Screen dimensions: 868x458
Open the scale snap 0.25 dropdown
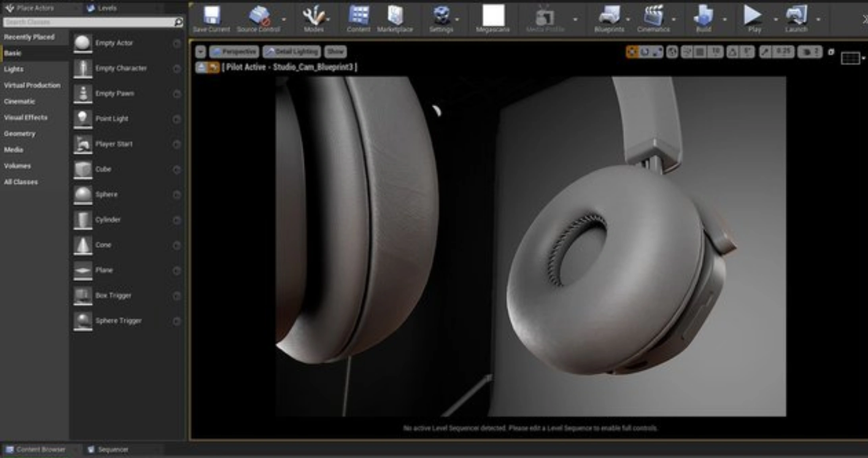tap(783, 52)
